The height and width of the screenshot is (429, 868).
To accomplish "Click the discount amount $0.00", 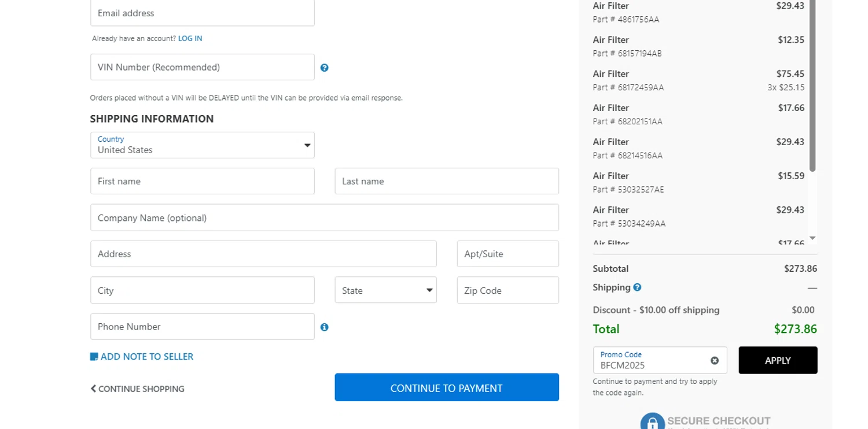I will tap(803, 310).
